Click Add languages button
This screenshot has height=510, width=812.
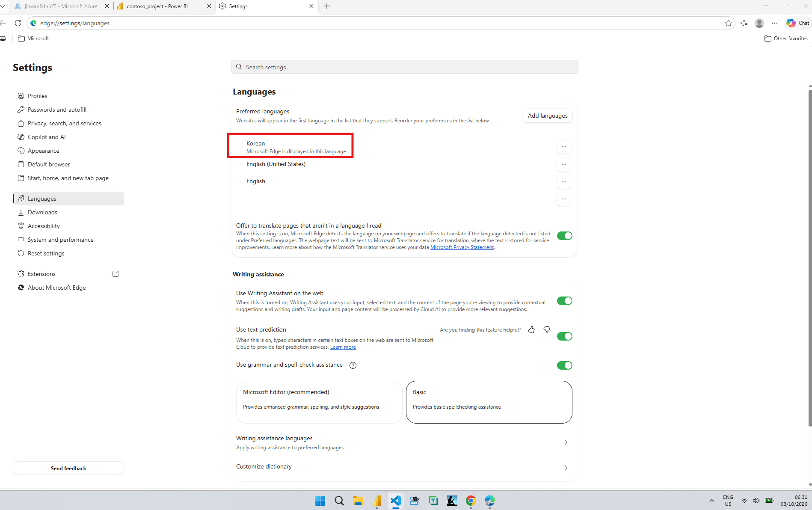pos(548,116)
